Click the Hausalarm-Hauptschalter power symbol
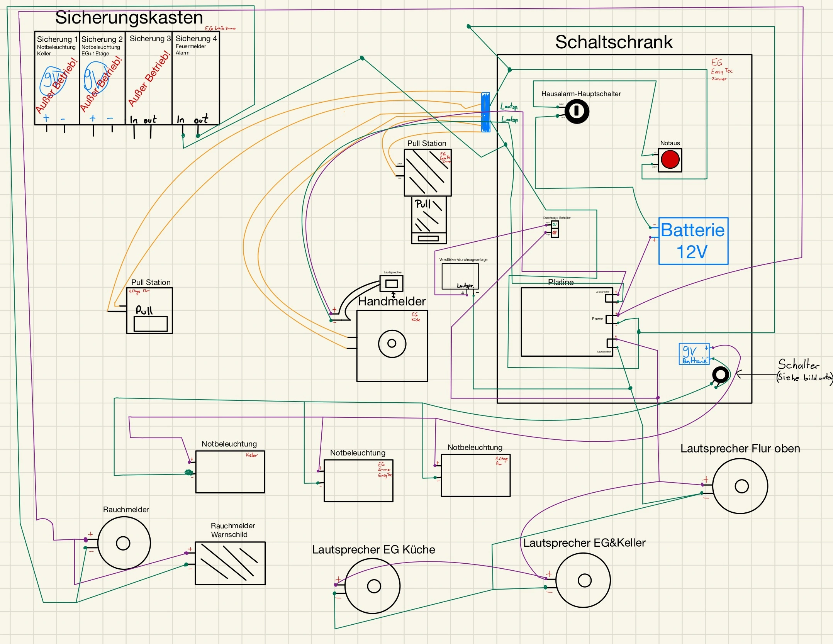Image resolution: width=833 pixels, height=644 pixels. pos(577,111)
